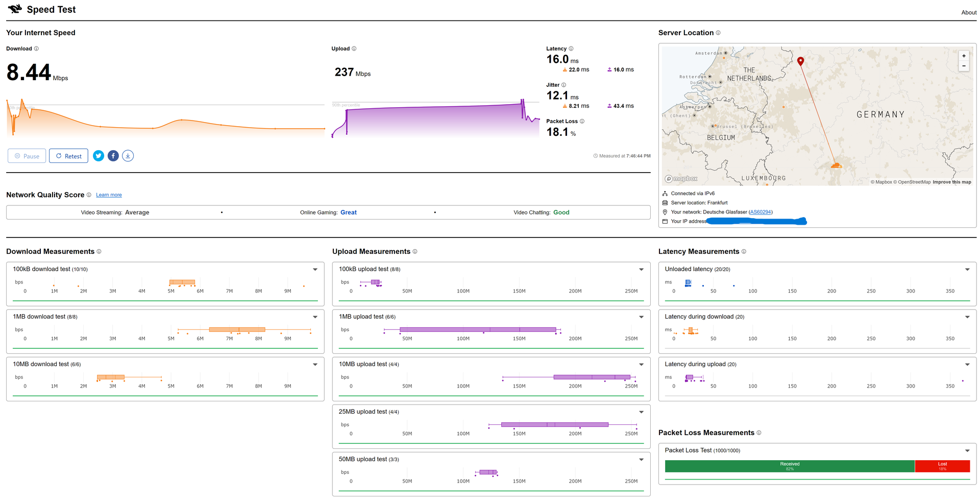Screen dimensions: 980x501
Task: Click info icon next to Download label
Action: click(x=36, y=49)
